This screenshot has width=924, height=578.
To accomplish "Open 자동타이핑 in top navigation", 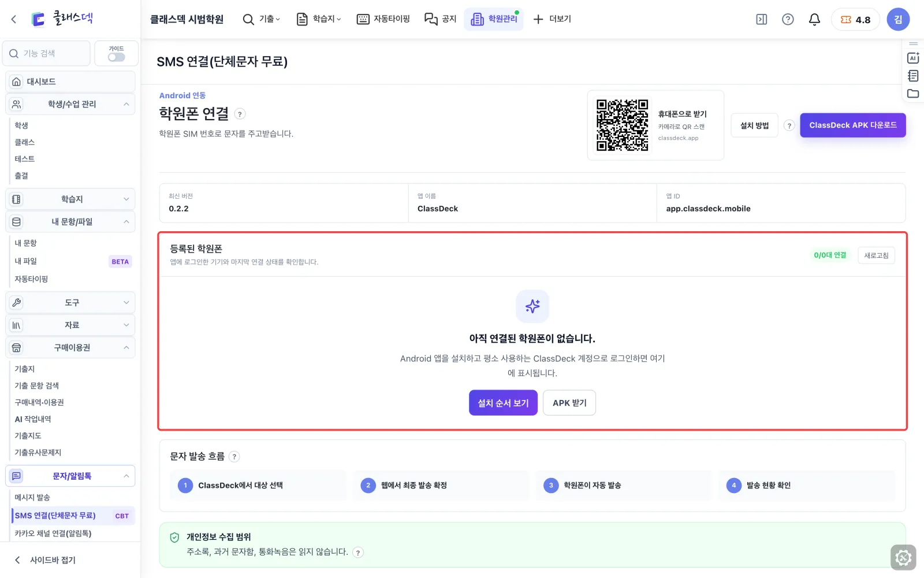I will (383, 19).
